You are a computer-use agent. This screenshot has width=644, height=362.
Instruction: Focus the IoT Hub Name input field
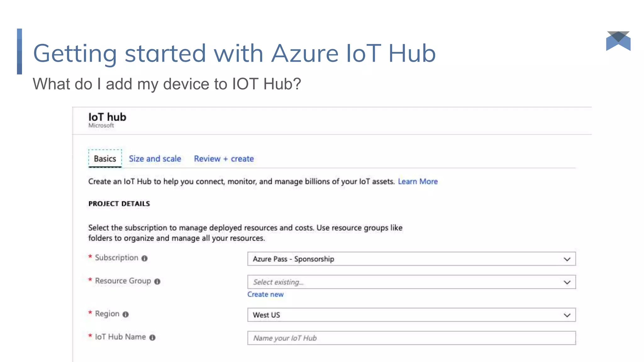(x=412, y=338)
